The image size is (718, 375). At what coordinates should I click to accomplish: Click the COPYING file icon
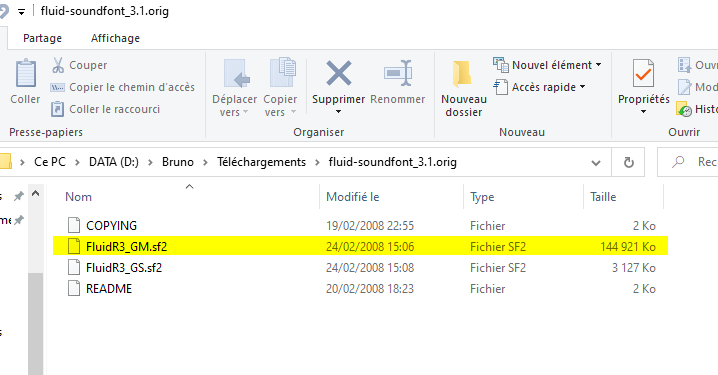pos(74,225)
